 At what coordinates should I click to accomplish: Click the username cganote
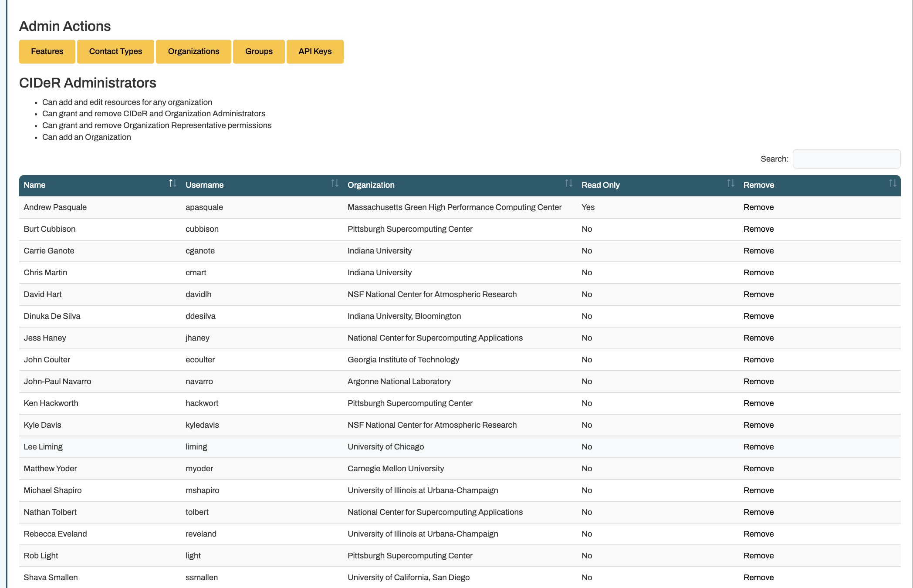coord(200,251)
